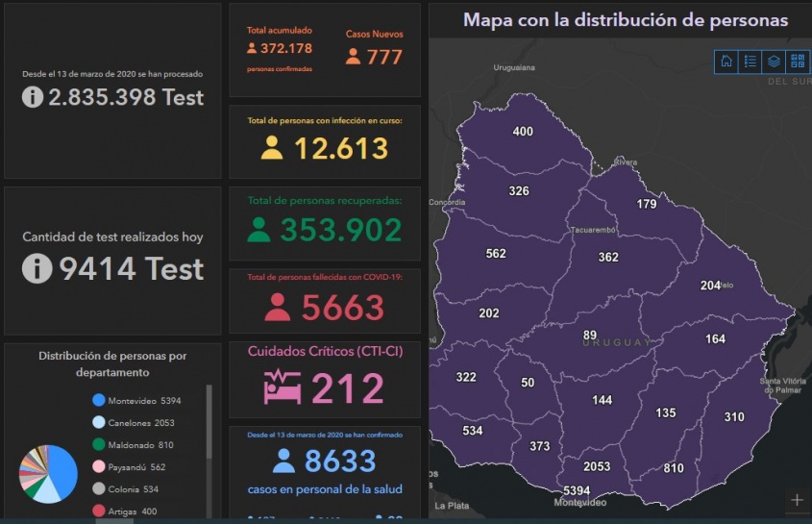
Task: Click the red deceased persons icon
Action: pos(277,308)
